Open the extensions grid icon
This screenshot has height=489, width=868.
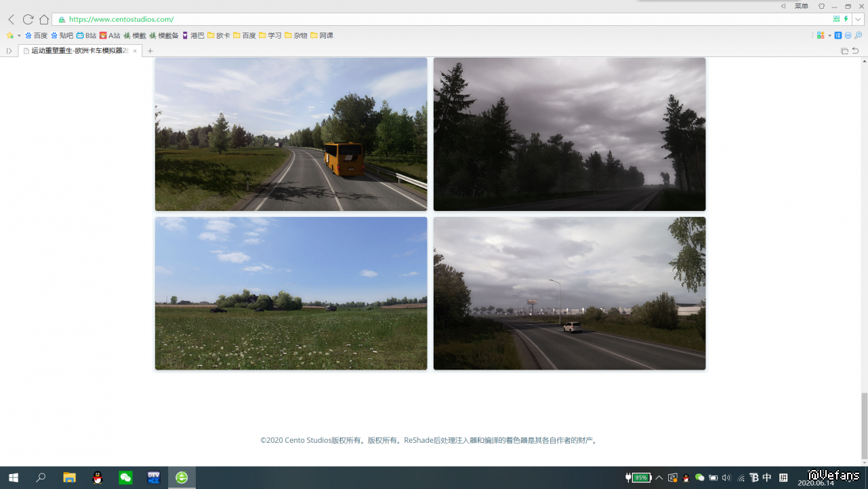(x=821, y=35)
